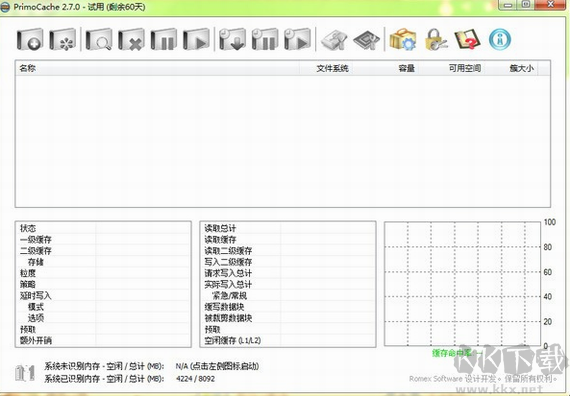
Task: Open the options box icon with gear
Action: (402, 39)
